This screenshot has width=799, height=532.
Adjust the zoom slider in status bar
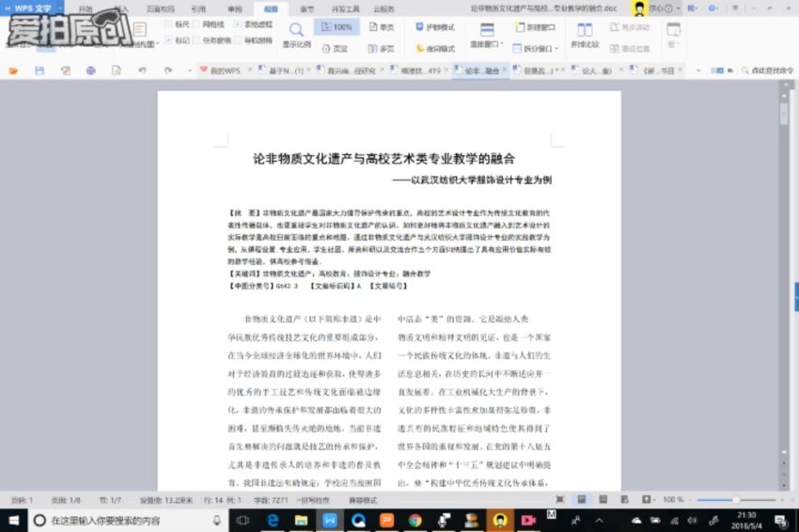tap(736, 500)
